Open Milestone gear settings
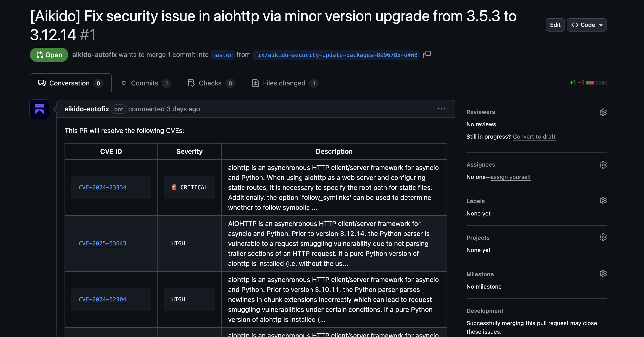The height and width of the screenshot is (337, 644). (603, 274)
